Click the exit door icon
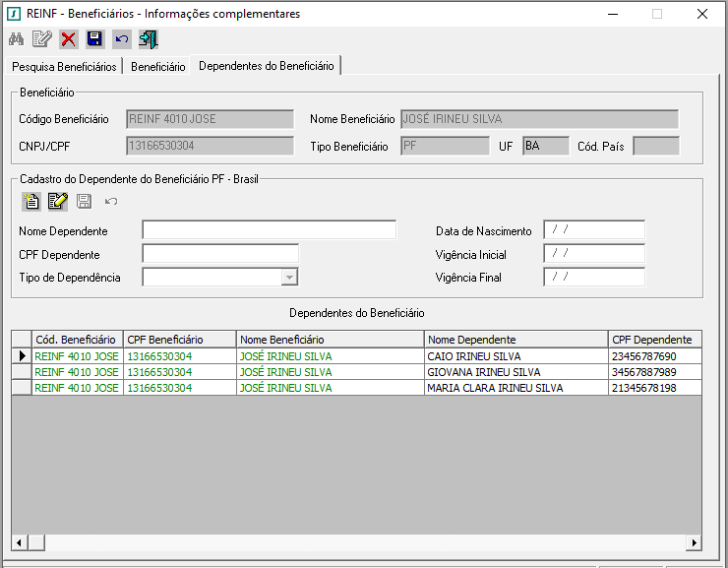 (149, 39)
